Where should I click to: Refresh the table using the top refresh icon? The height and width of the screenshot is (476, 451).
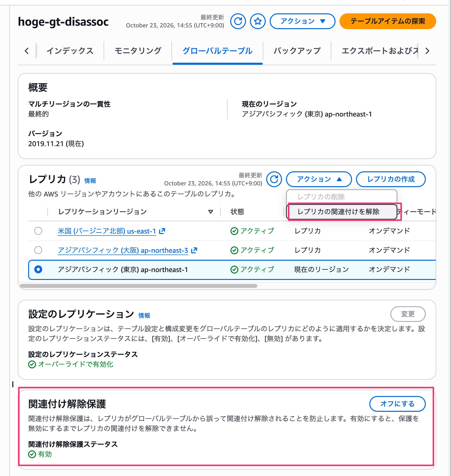[x=238, y=21]
